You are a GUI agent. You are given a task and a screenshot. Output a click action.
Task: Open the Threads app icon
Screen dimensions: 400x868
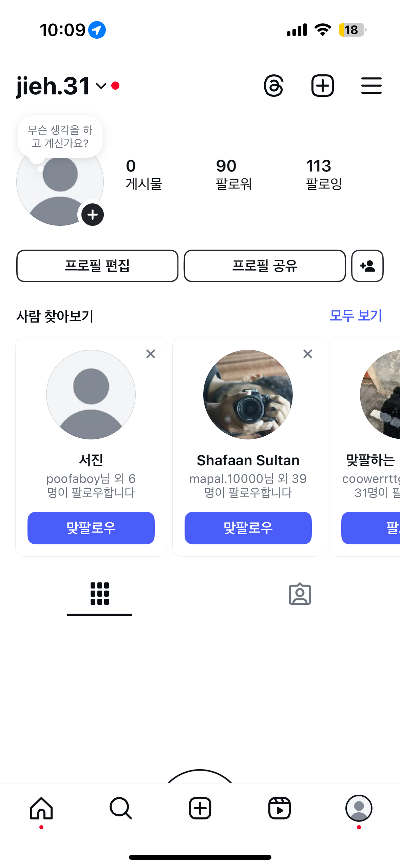click(273, 86)
